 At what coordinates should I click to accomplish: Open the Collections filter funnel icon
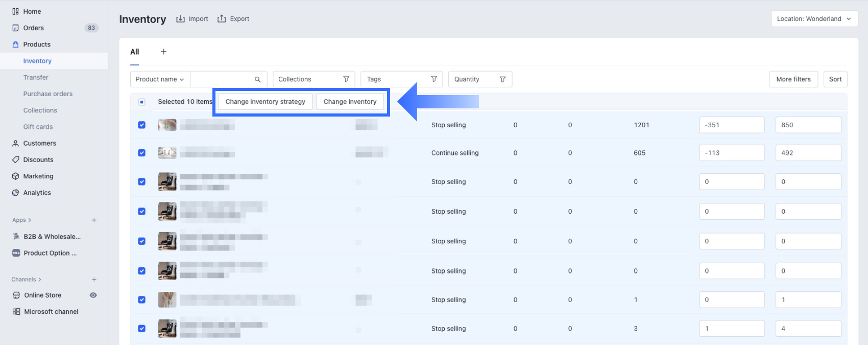(x=346, y=79)
